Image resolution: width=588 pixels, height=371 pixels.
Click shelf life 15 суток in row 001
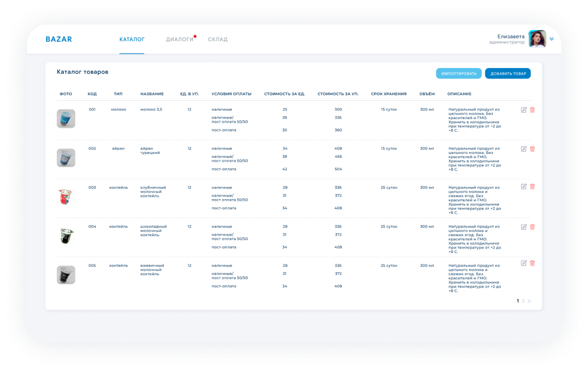[389, 110]
